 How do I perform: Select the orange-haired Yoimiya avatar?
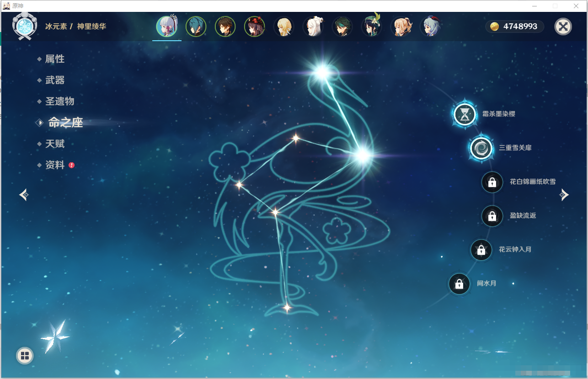pos(401,27)
